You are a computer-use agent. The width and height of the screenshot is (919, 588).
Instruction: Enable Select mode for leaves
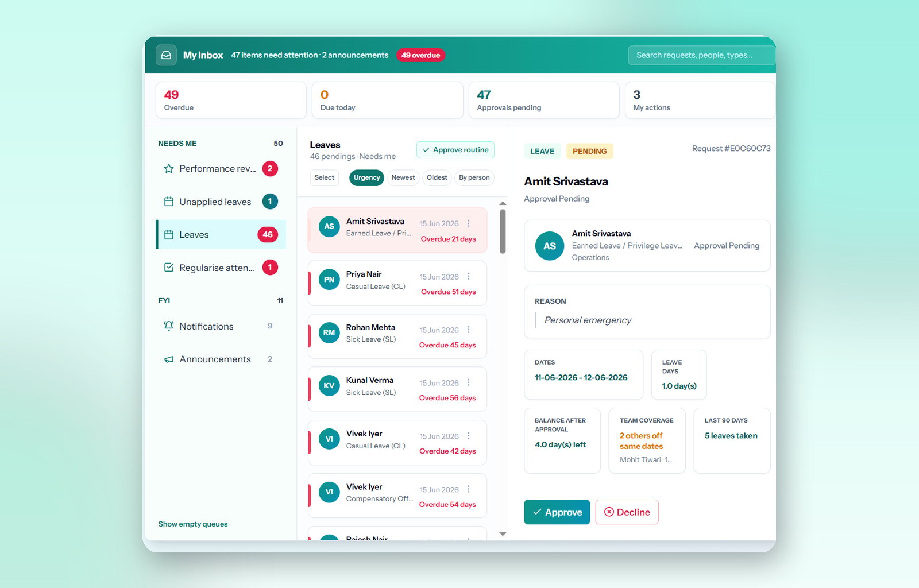[325, 177]
